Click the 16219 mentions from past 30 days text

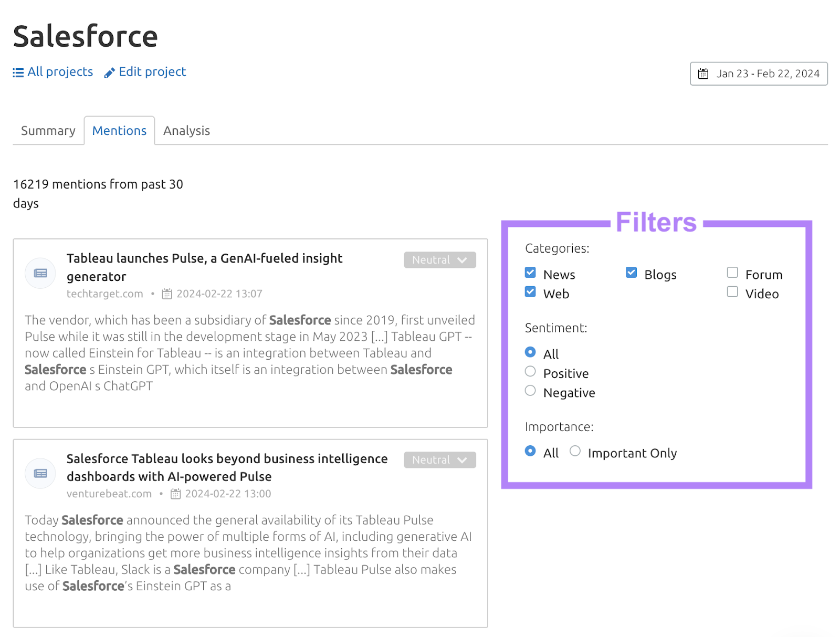pos(98,194)
